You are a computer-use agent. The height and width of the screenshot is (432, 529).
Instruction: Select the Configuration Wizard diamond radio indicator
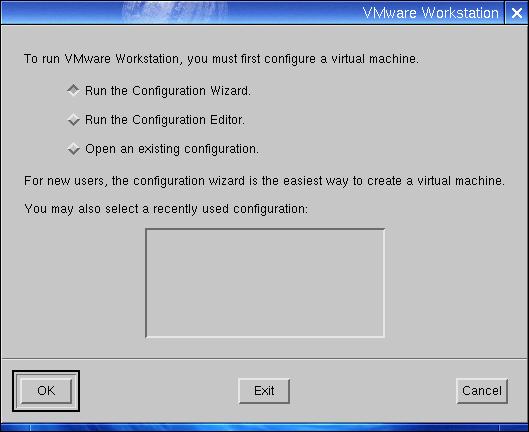point(73,90)
